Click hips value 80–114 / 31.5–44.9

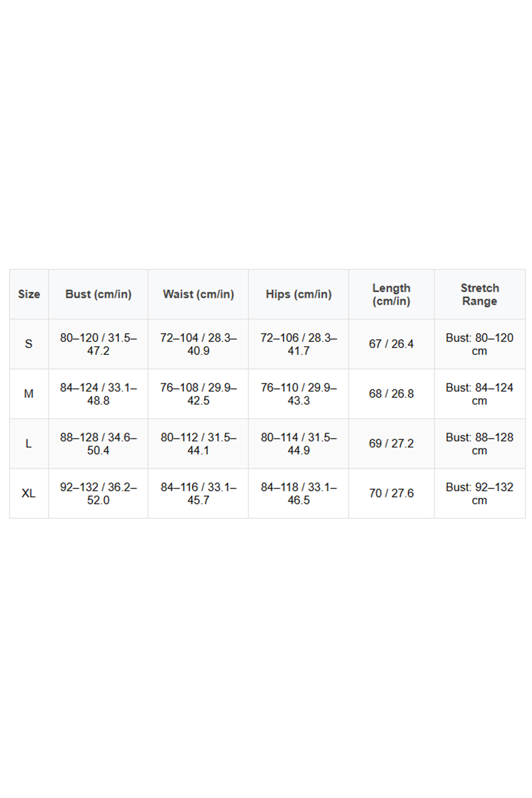coord(298,444)
